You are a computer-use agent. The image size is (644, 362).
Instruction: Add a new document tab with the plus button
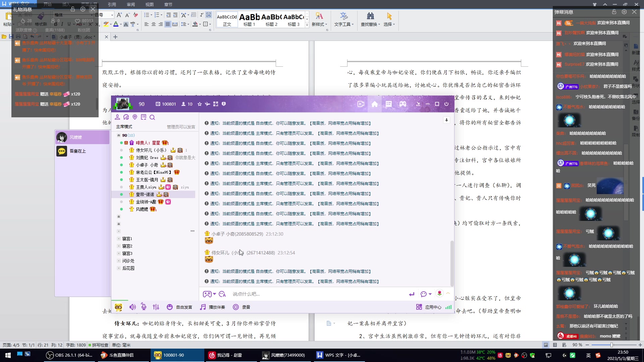115,37
